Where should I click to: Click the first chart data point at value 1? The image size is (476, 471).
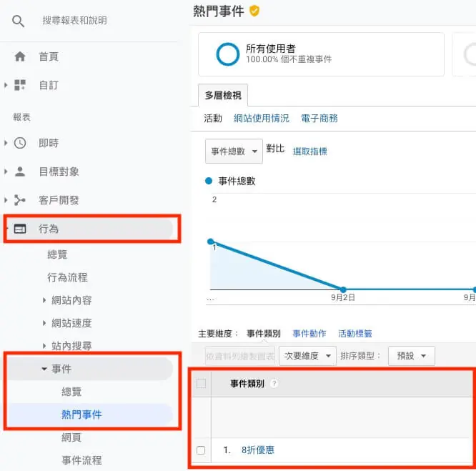coord(210,242)
